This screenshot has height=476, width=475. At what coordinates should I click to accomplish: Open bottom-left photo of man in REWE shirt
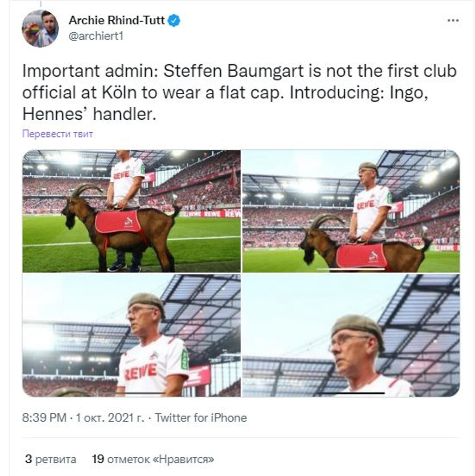pyautogui.click(x=131, y=335)
